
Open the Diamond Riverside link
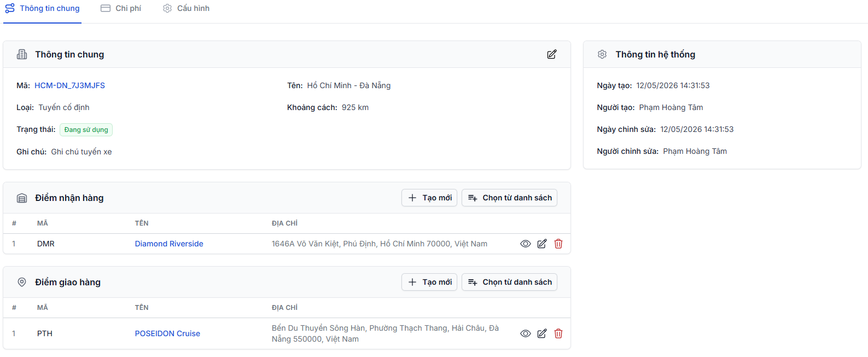[x=169, y=244]
